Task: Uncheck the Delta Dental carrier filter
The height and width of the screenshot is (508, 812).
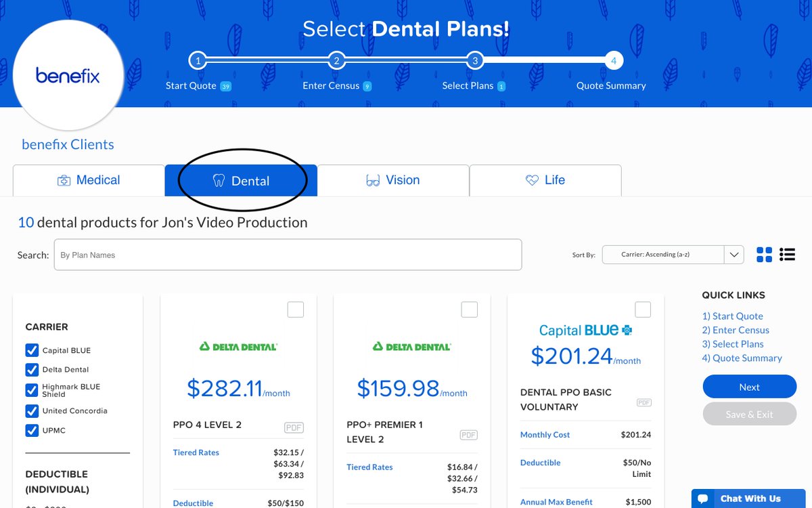Action: (x=32, y=369)
